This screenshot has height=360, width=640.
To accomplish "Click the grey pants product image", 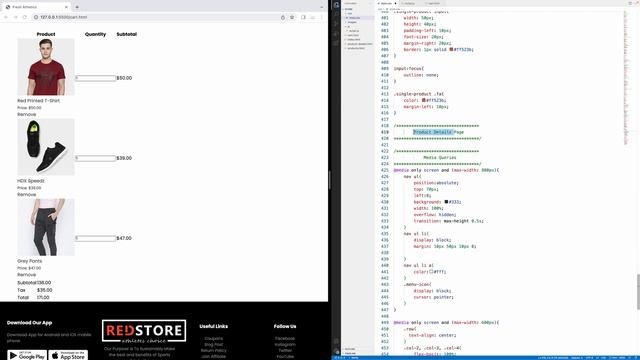I will [x=46, y=227].
